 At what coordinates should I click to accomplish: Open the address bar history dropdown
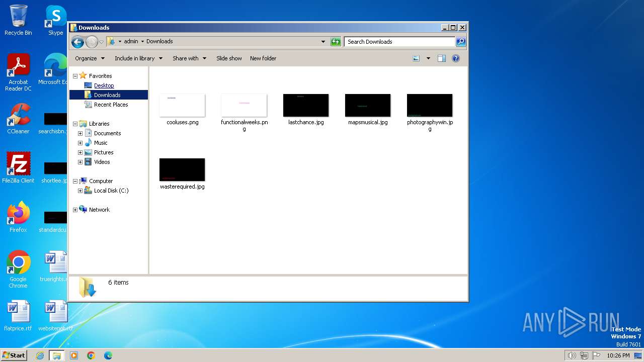click(x=323, y=42)
